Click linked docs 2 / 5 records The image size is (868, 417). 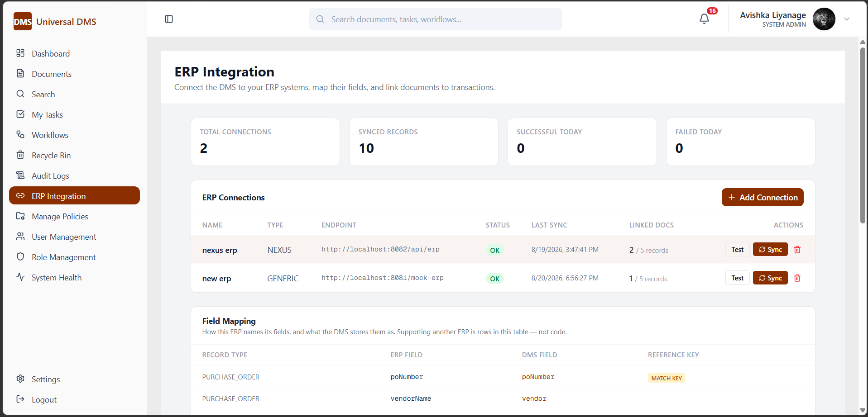pyautogui.click(x=649, y=250)
